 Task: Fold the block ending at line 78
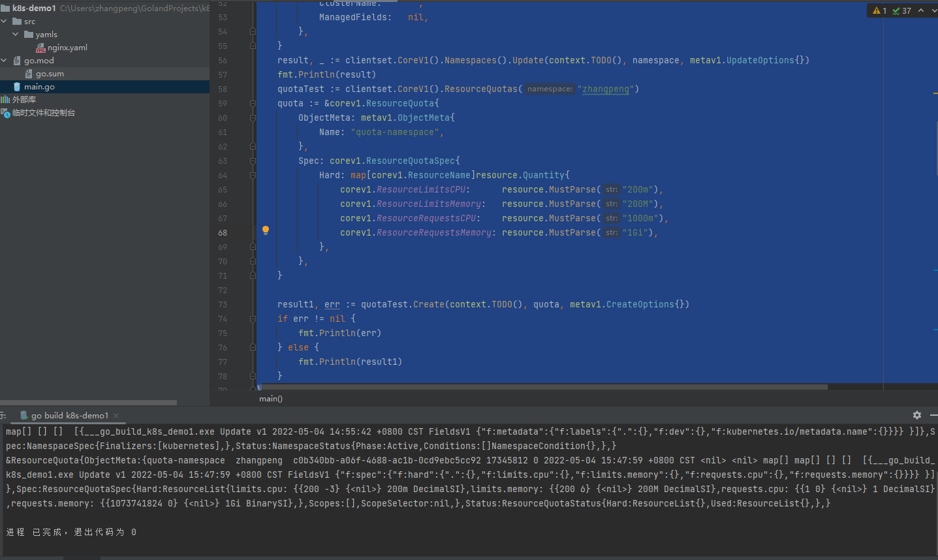pyautogui.click(x=253, y=377)
